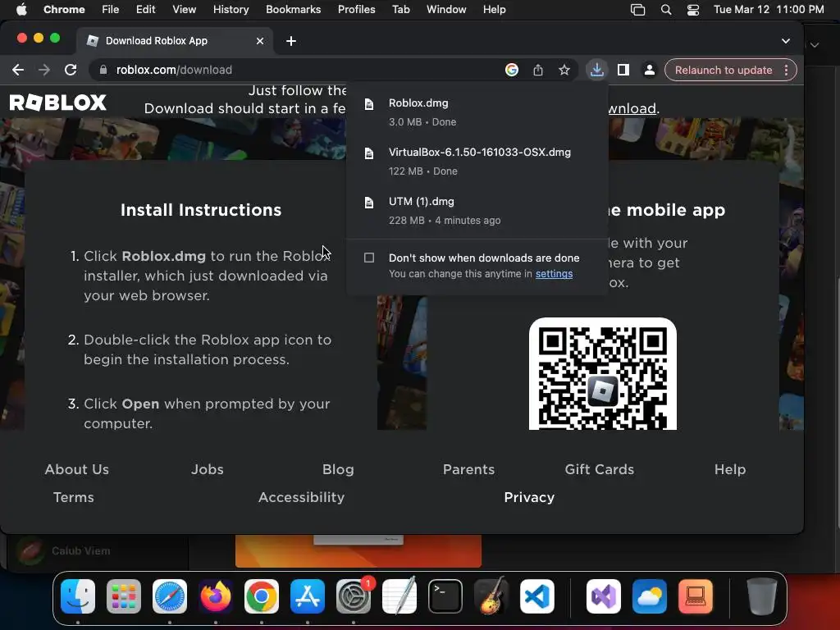
Task: Open the Window menu
Action: point(446,10)
